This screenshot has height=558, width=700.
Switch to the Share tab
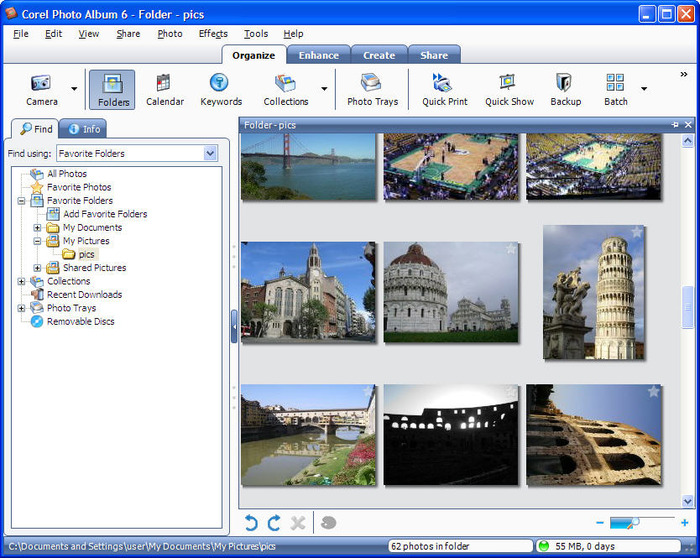click(x=434, y=55)
